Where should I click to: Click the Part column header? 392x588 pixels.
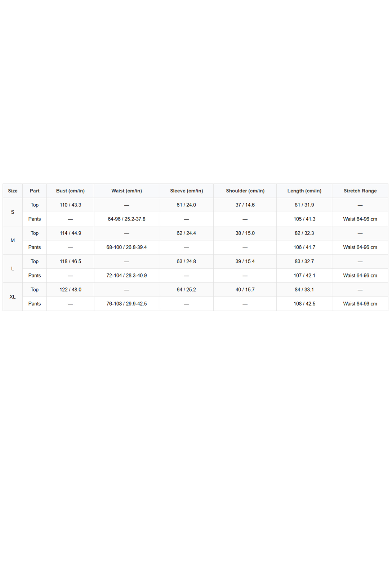click(35, 191)
